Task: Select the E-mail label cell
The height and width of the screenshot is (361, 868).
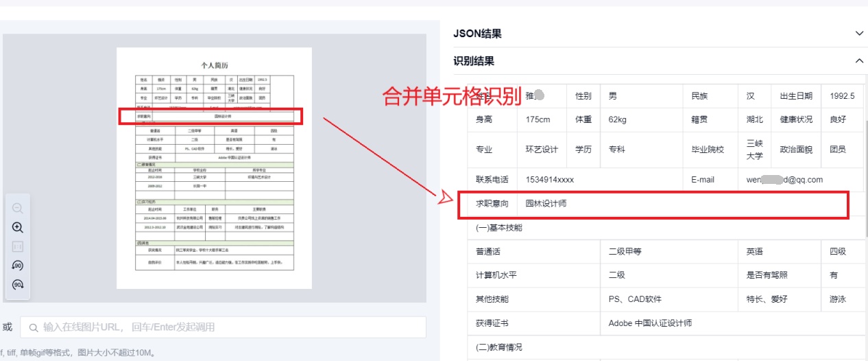Action: pyautogui.click(x=710, y=180)
